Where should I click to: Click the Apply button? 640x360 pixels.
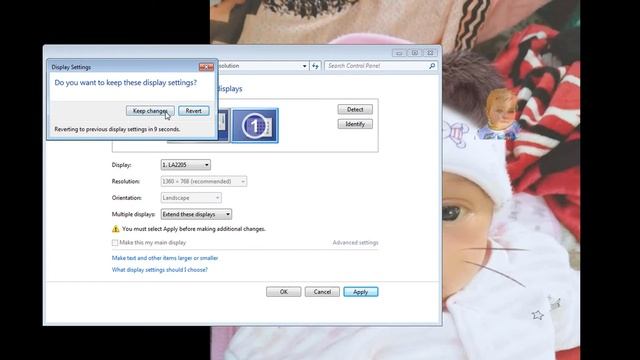[361, 292]
